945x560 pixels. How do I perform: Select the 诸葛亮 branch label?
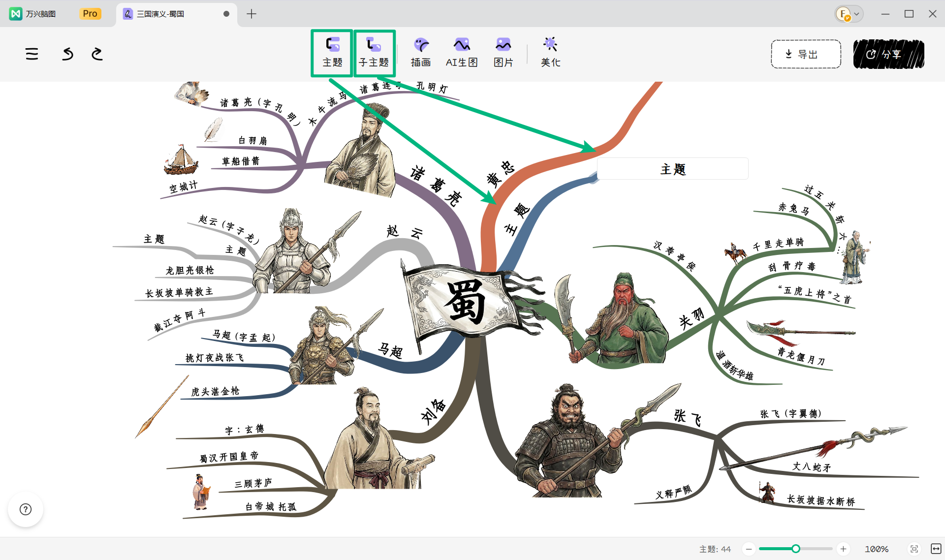pos(436,185)
